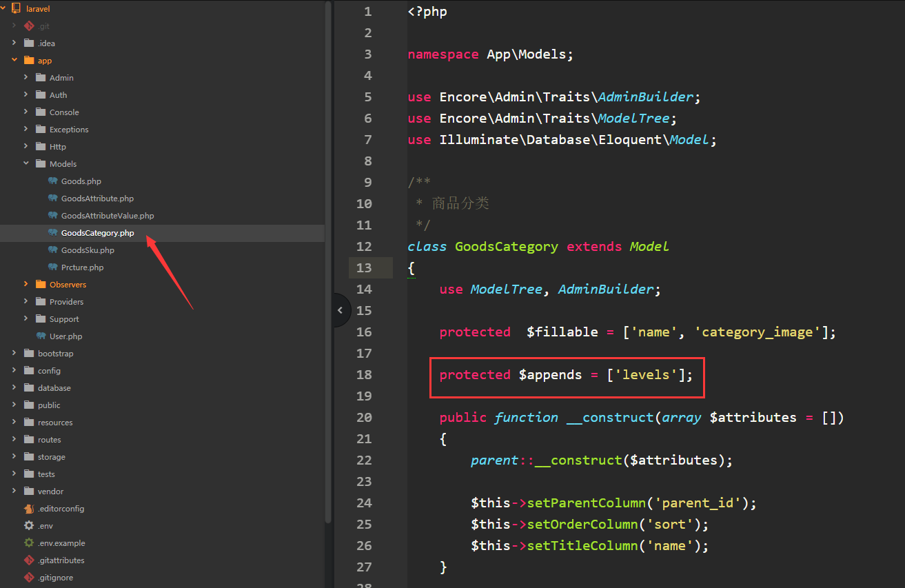Open GoodsAttribute.php file
This screenshot has width=905, height=588.
97,199
